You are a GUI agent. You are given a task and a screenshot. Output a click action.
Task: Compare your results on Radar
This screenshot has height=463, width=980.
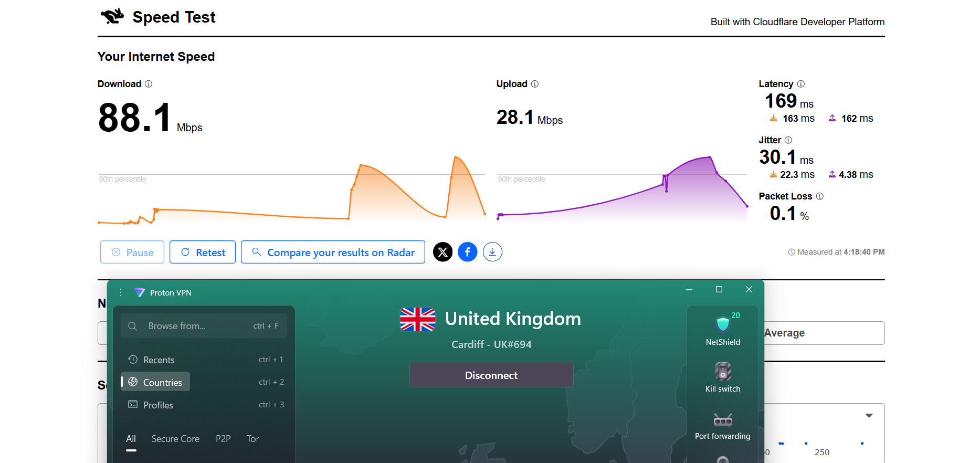(x=333, y=252)
